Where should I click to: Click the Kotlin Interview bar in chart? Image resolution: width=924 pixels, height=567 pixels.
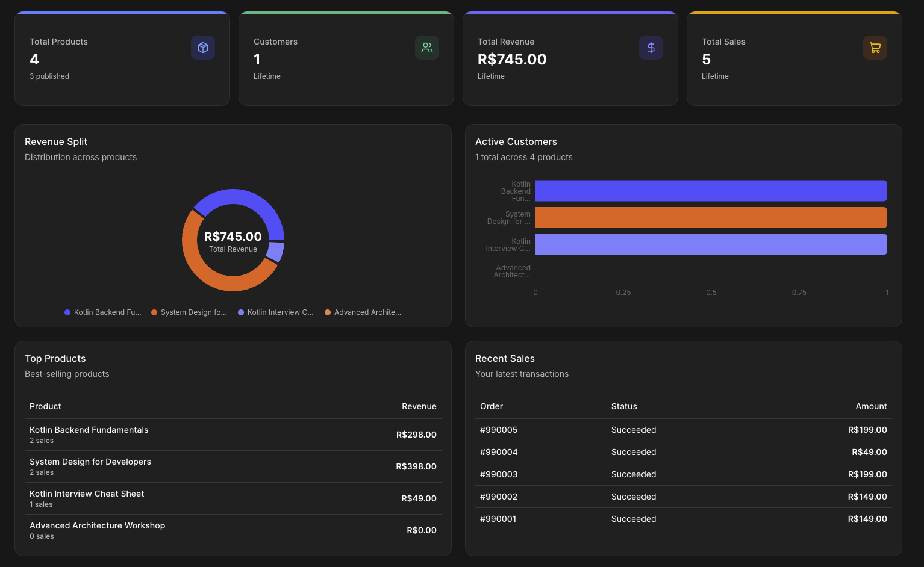coord(711,244)
